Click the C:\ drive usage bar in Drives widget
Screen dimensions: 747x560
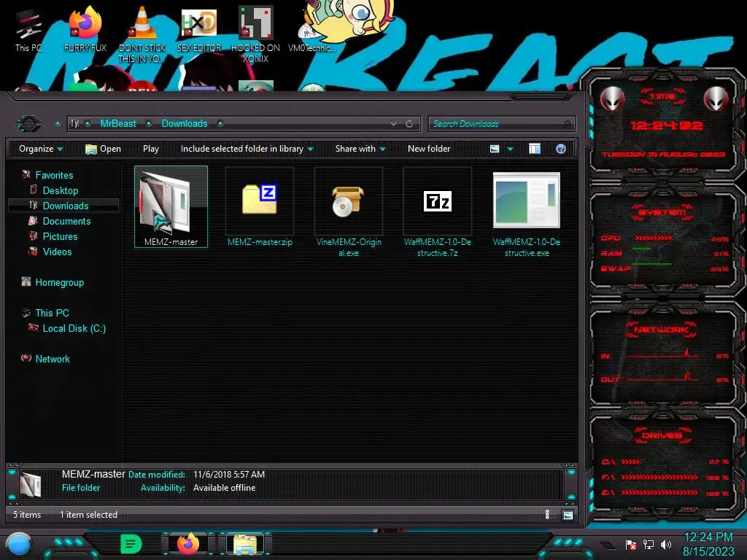coord(631,462)
